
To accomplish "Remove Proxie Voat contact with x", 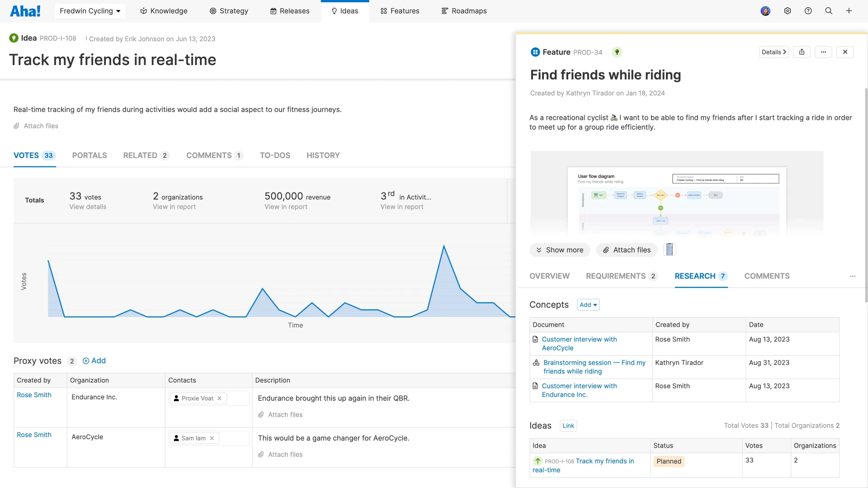I will (219, 398).
